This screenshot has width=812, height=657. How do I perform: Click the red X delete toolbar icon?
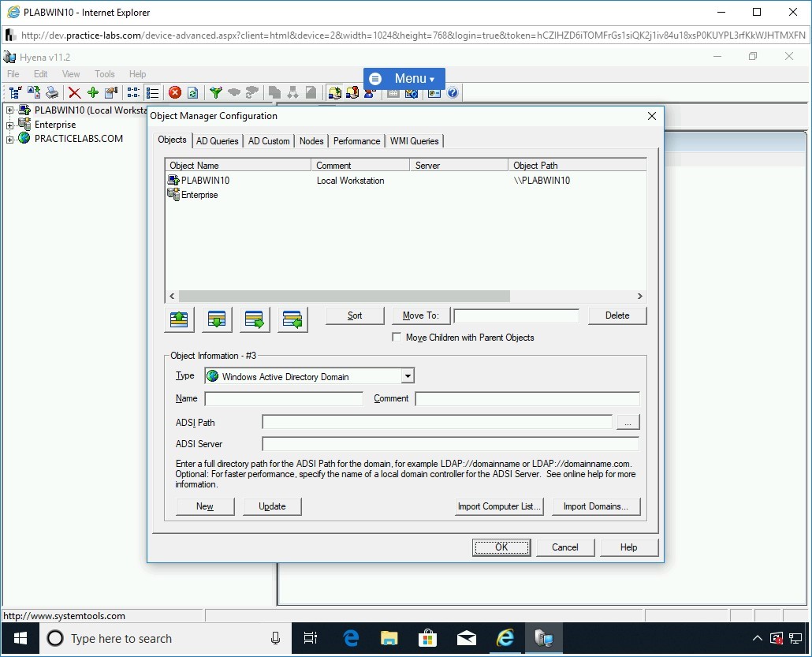click(x=74, y=93)
